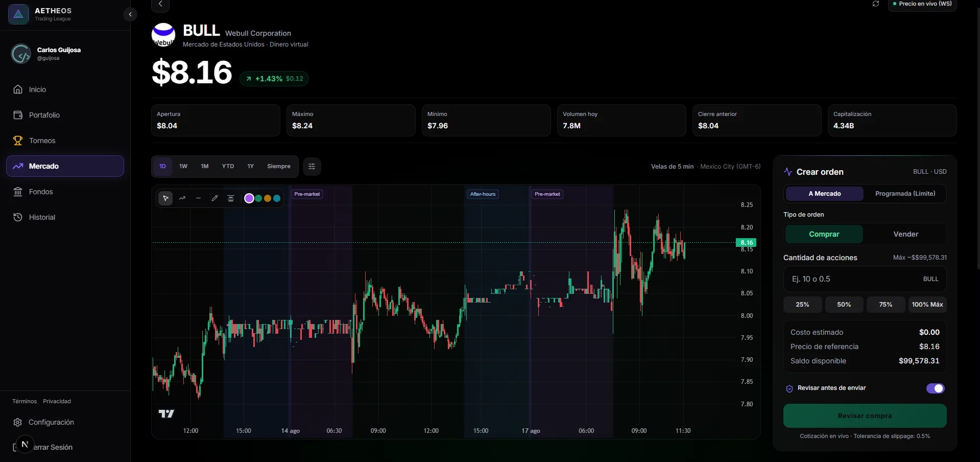Image resolution: width=980 pixels, height=462 pixels.
Task: Click the After-hours session label on chart
Action: click(x=483, y=194)
